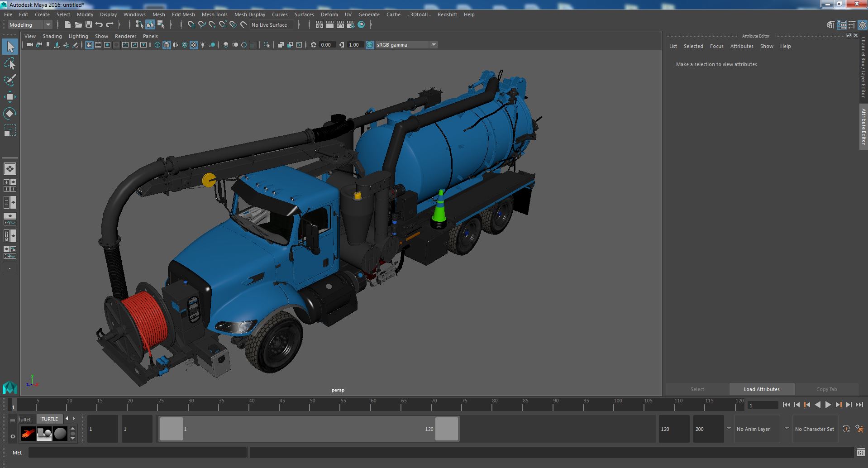Click the viewport select camera icon
868x468 pixels.
coord(30,45)
